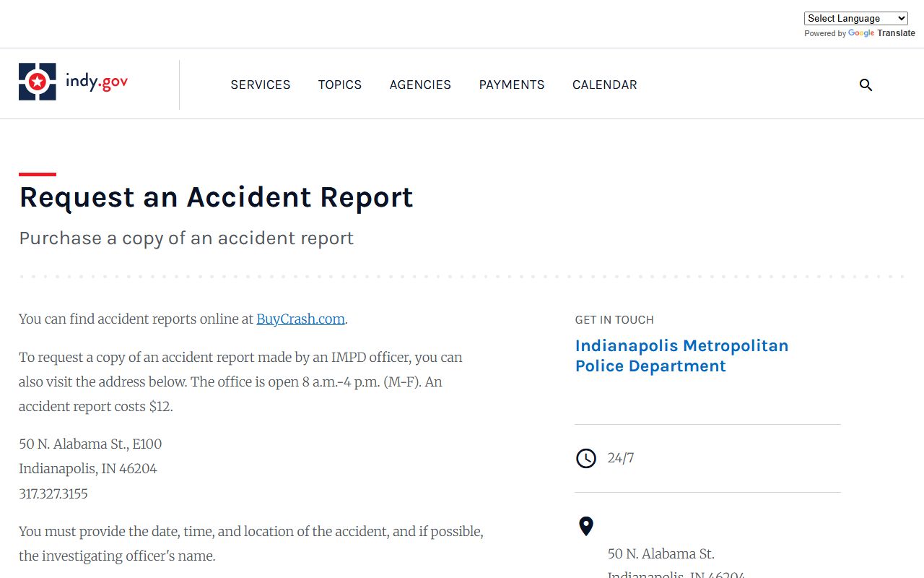Click the clock icon beside 24/7
This screenshot has width=924, height=578.
pos(586,458)
